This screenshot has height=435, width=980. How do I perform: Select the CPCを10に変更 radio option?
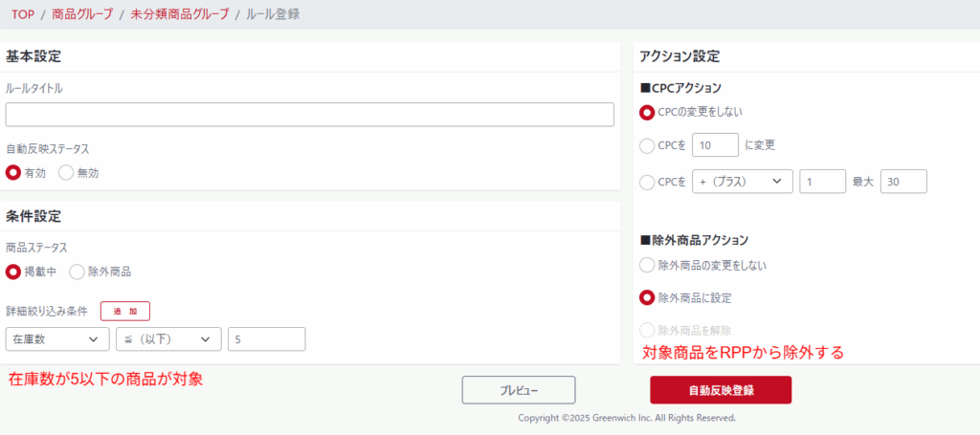click(x=647, y=146)
